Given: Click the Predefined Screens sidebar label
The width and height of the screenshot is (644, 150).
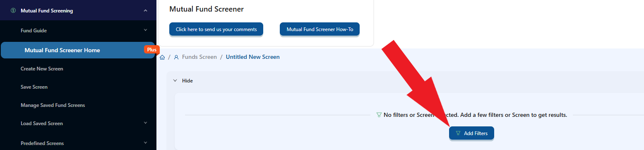Looking at the screenshot, I should click(42, 143).
